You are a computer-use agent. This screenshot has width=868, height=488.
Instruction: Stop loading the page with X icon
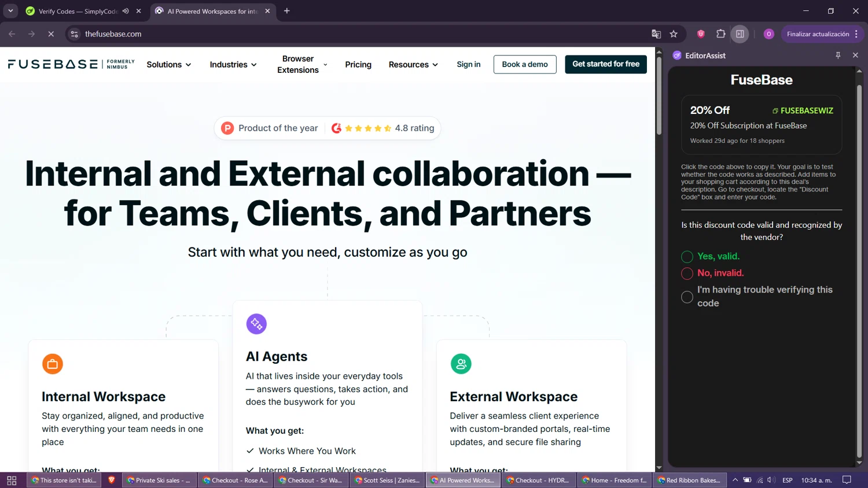coord(51,34)
